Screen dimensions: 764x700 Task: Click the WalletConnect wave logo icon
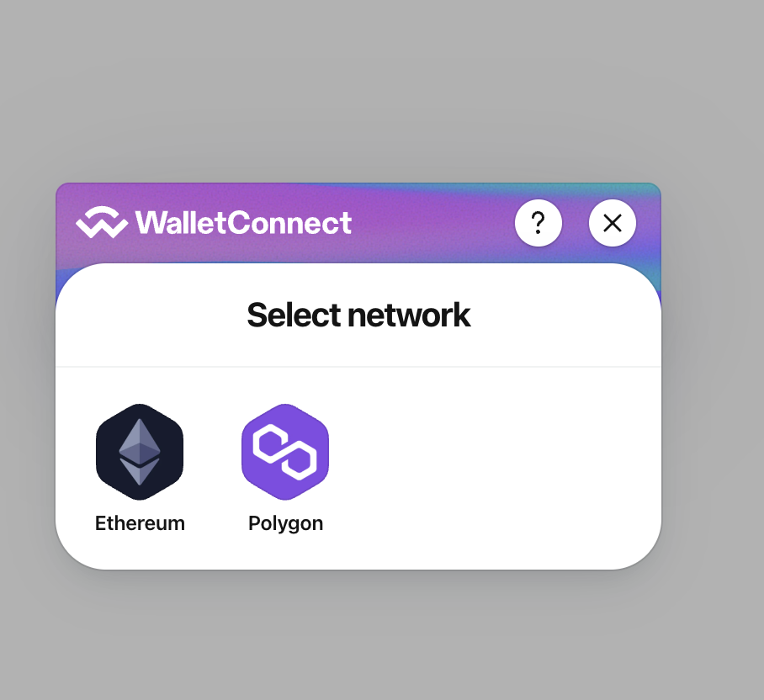[102, 222]
